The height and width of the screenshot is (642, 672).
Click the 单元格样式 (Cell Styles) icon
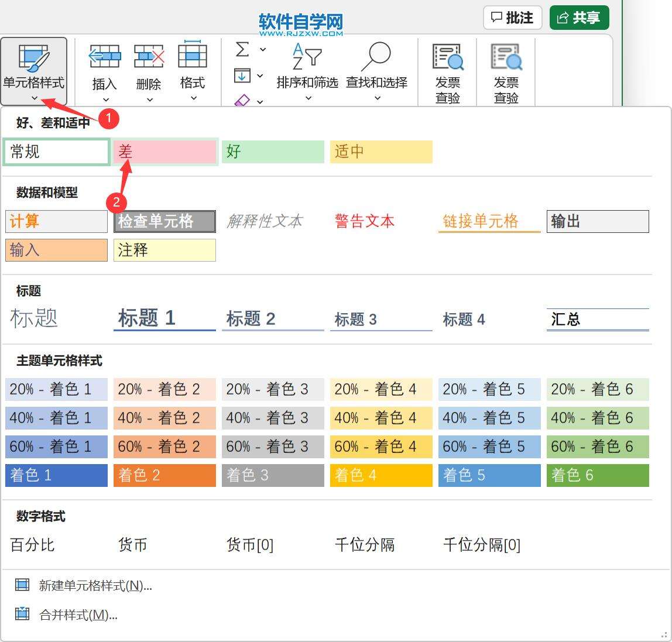(x=33, y=59)
